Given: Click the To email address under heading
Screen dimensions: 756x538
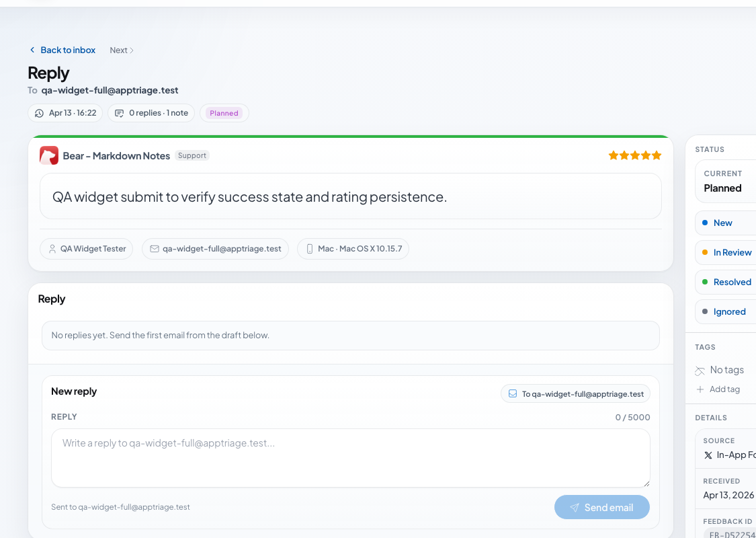Looking at the screenshot, I should click(110, 90).
